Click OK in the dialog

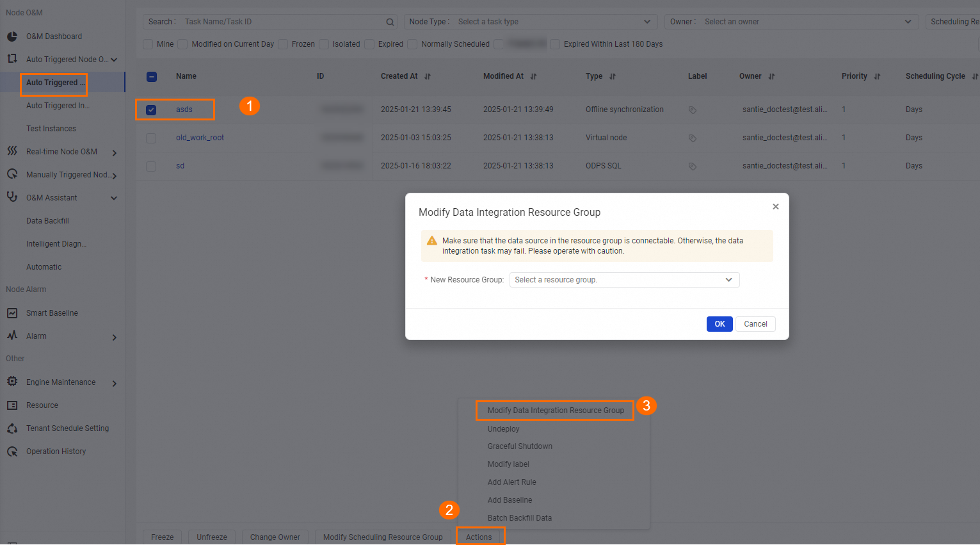[x=719, y=324]
